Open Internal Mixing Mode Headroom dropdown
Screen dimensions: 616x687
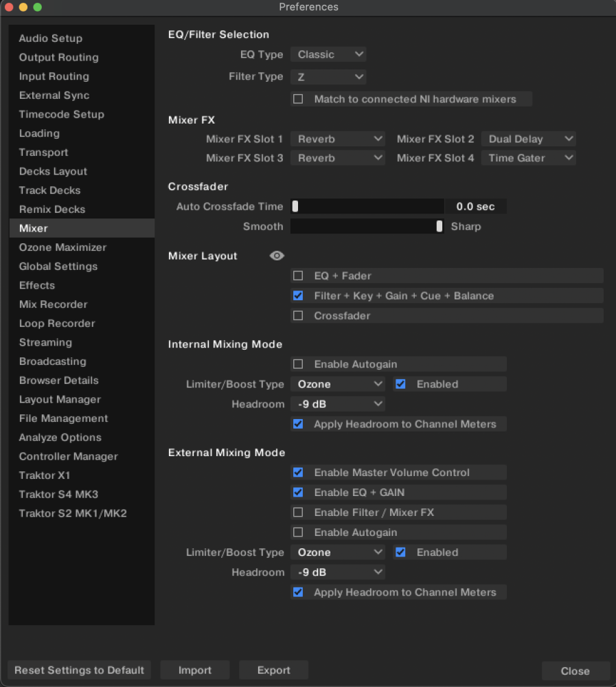coord(337,405)
